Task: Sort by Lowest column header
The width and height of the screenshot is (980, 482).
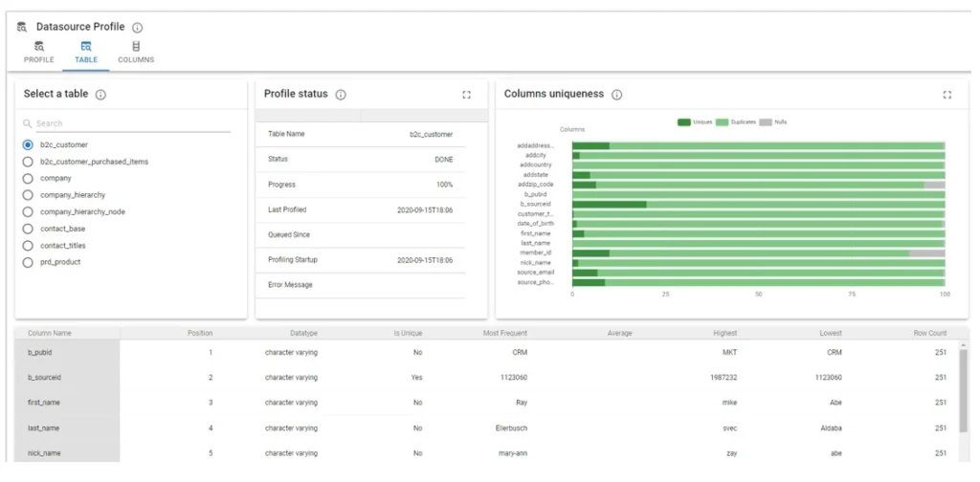Action: pyautogui.click(x=831, y=334)
